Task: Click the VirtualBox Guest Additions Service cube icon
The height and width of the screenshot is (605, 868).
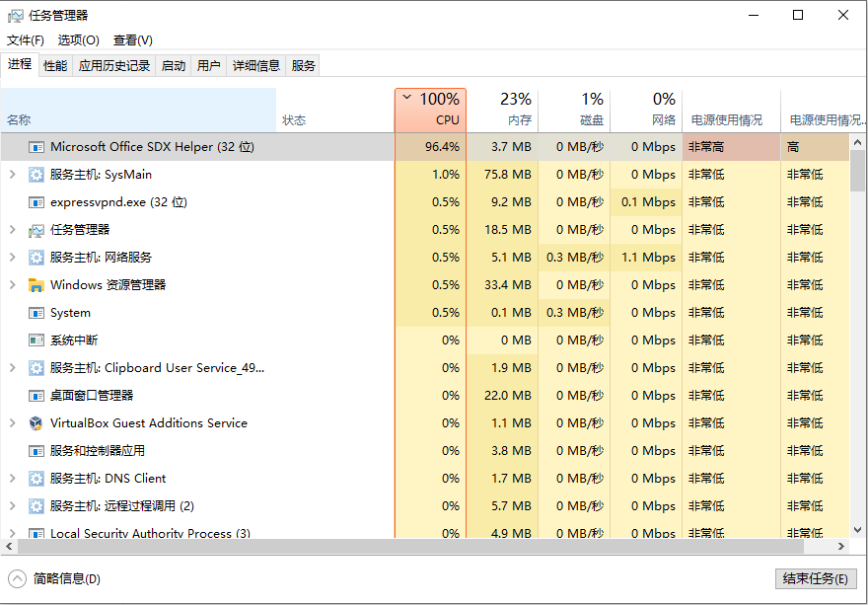Action: click(36, 423)
